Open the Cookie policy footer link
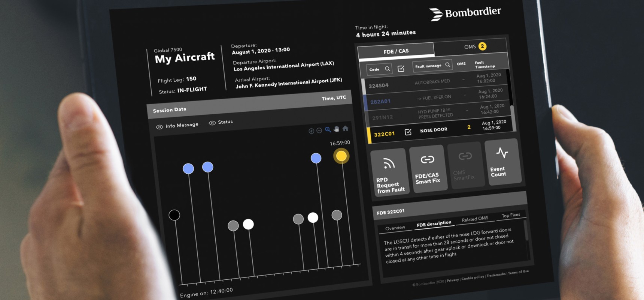This screenshot has height=300, width=644. [473, 278]
